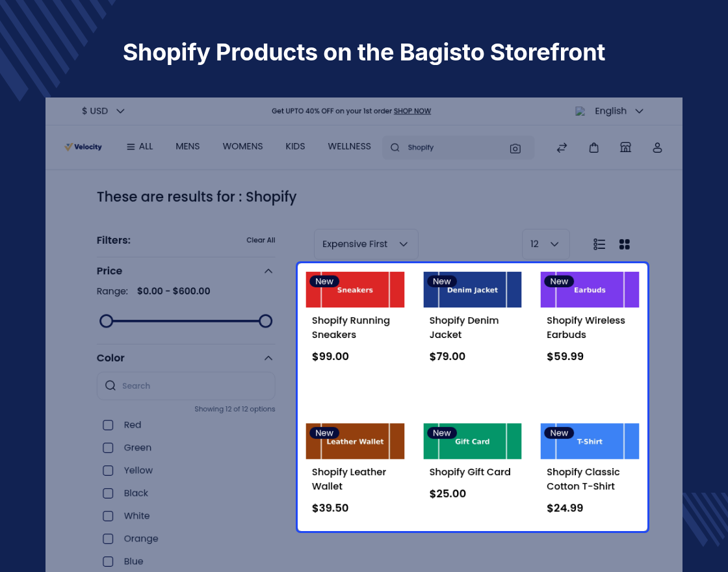Open the WELLNESS category
Image resolution: width=728 pixels, height=572 pixels.
coord(349,146)
